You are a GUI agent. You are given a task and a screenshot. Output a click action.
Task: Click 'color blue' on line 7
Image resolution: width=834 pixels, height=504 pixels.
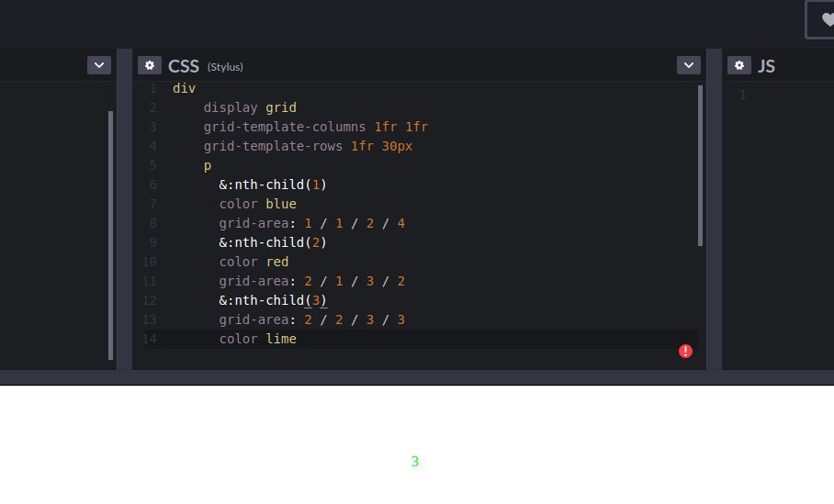point(258,204)
